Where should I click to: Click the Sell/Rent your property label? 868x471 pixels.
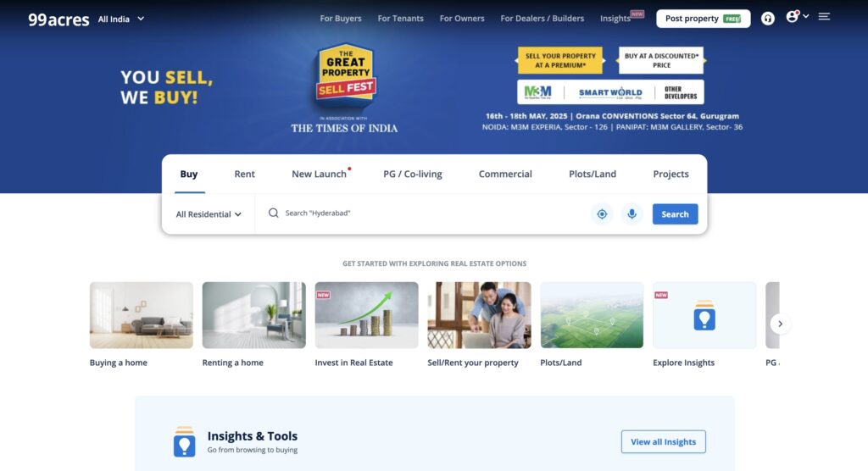(x=473, y=363)
